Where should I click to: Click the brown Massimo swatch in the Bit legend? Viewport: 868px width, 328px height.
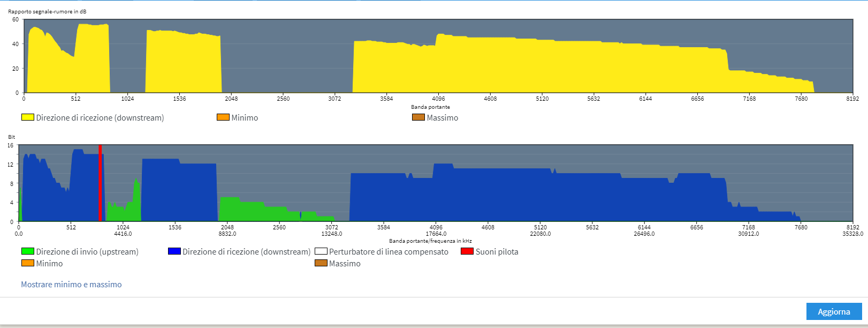click(321, 263)
